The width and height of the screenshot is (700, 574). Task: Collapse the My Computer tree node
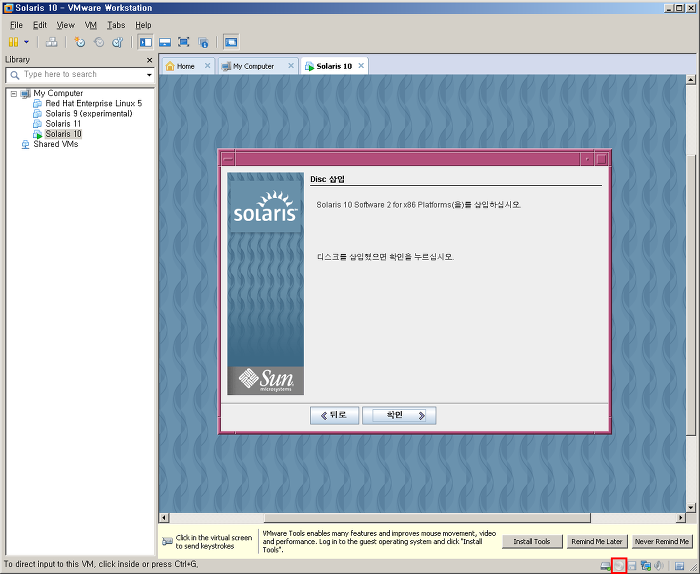pos(14,94)
